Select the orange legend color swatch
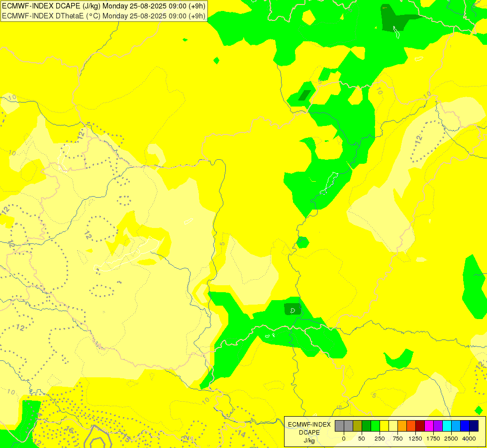Screen dimensions: 487x448 pos(402,426)
